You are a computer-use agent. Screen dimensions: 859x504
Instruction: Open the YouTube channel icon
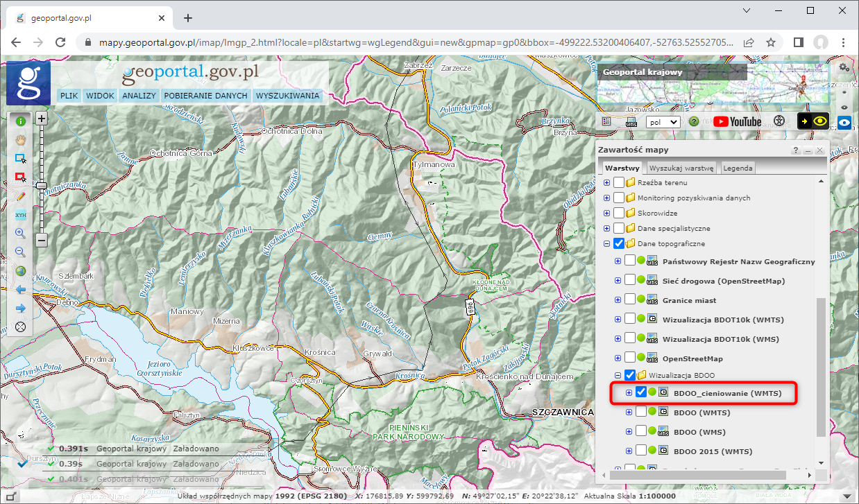click(738, 121)
